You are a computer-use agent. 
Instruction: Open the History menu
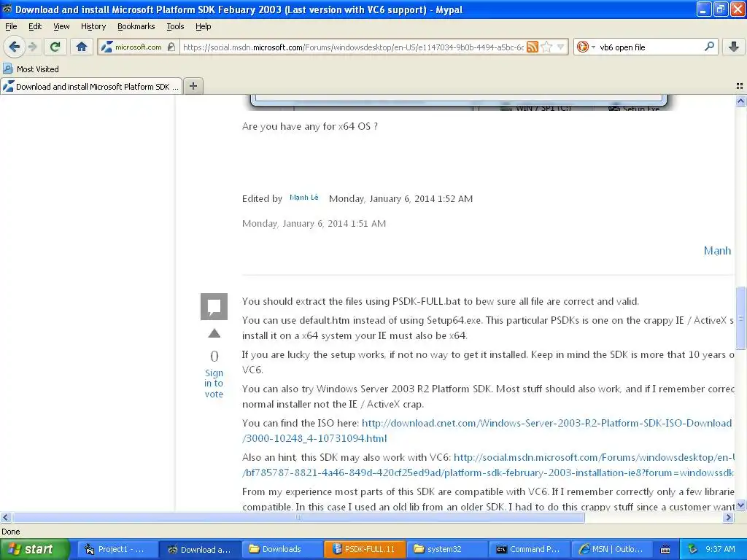(x=93, y=26)
